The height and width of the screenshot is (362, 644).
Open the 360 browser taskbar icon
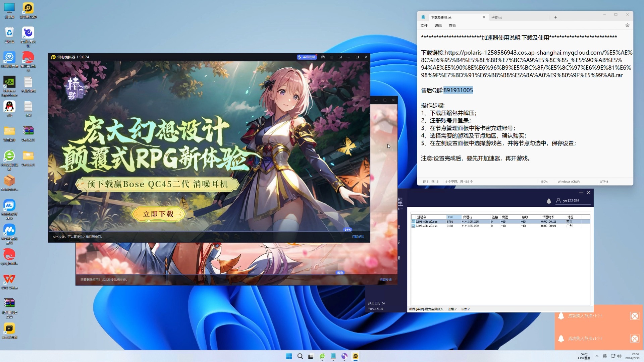pos(322,356)
